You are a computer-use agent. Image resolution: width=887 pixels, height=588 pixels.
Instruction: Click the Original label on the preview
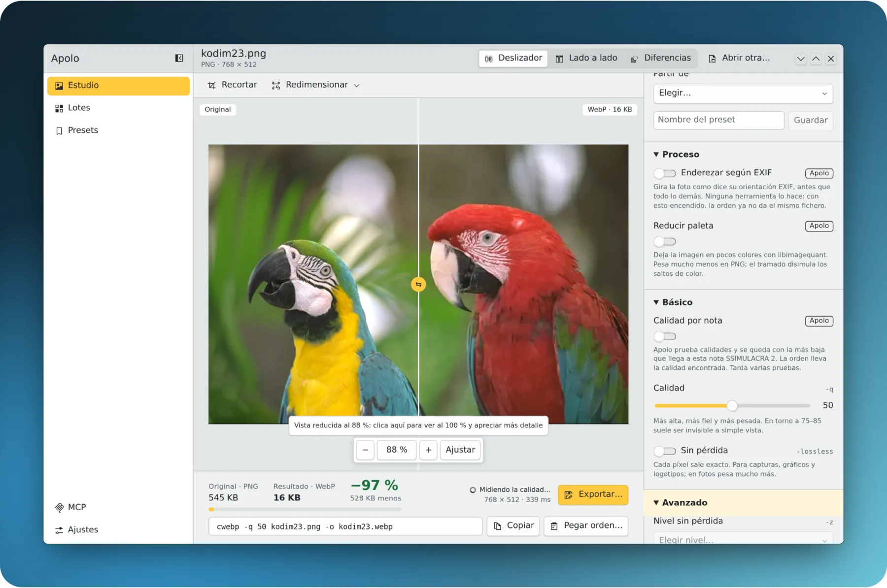(218, 109)
